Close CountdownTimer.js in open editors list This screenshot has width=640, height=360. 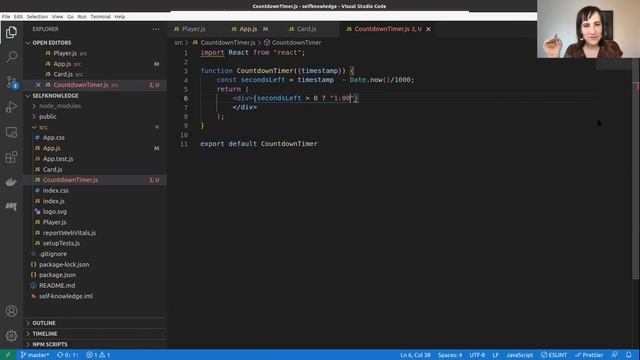[x=38, y=85]
